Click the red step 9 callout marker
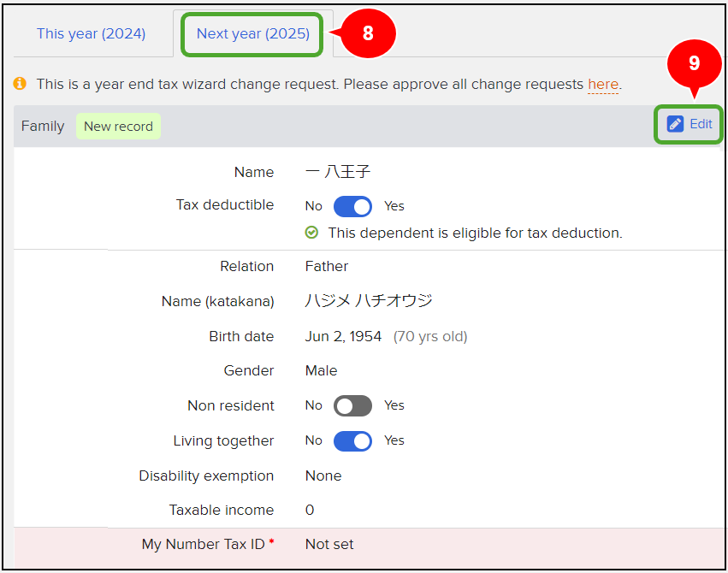Image resolution: width=728 pixels, height=573 pixels. tap(694, 63)
